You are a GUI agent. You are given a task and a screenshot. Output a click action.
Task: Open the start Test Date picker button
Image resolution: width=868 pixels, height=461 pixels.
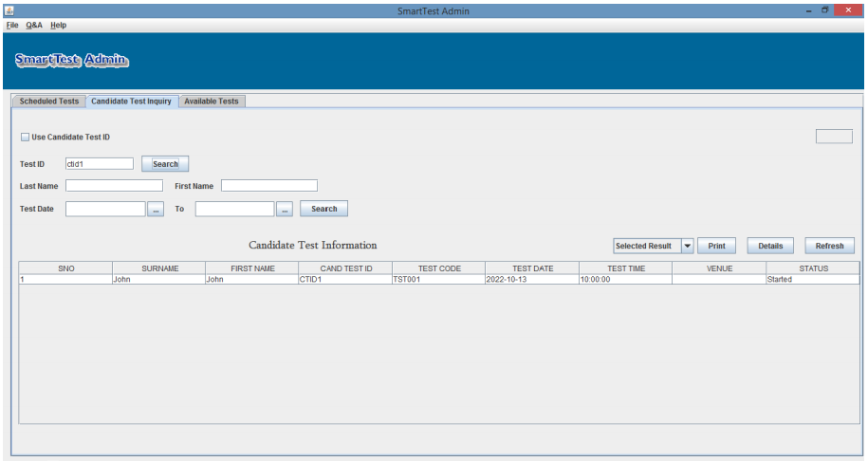(157, 209)
